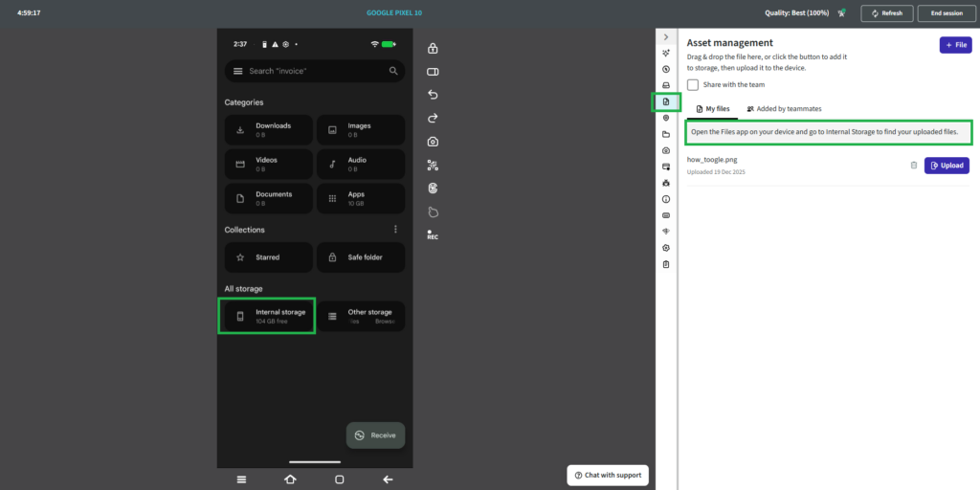
Task: Open Internal storage in the Files app
Action: point(267,316)
